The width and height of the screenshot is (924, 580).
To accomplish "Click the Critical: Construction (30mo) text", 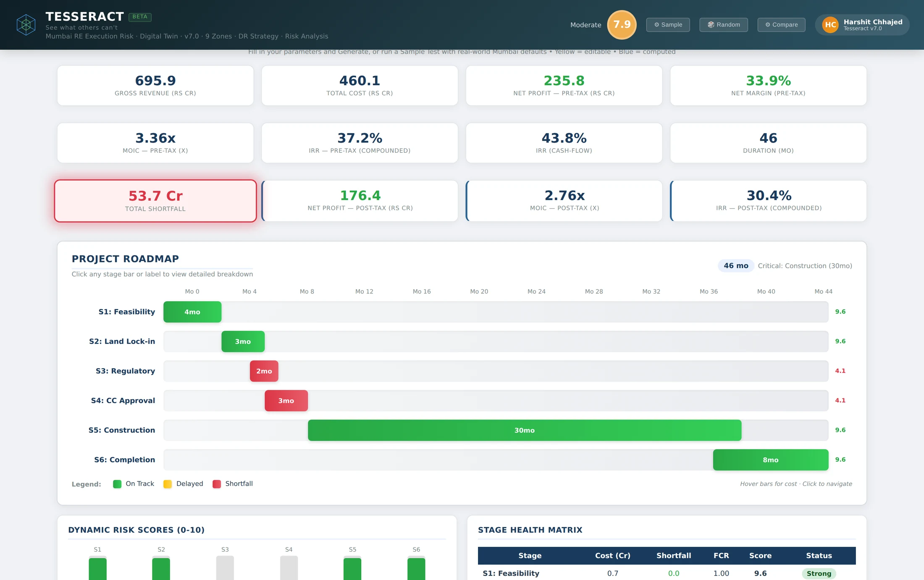I will (x=805, y=266).
